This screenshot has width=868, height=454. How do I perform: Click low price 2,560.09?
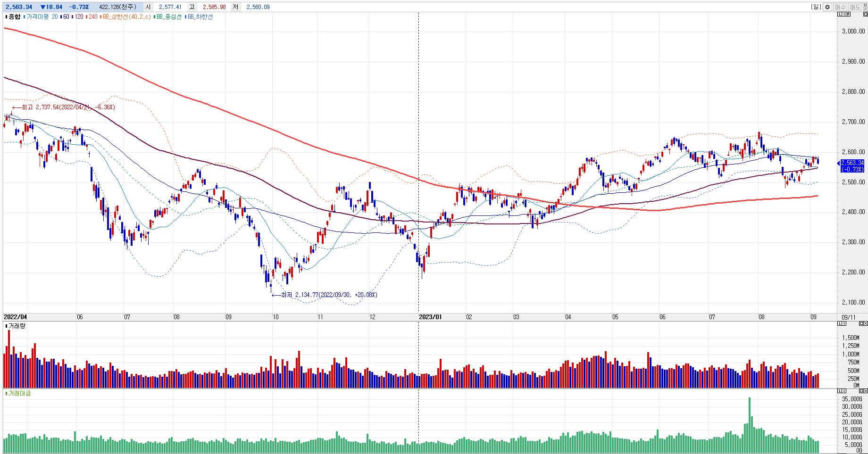pos(258,7)
